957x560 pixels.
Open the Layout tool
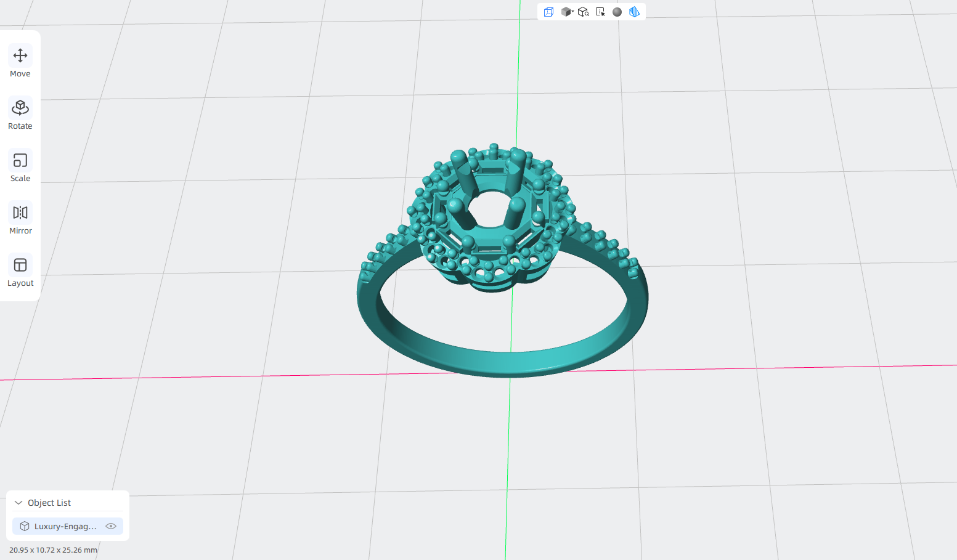tap(20, 272)
